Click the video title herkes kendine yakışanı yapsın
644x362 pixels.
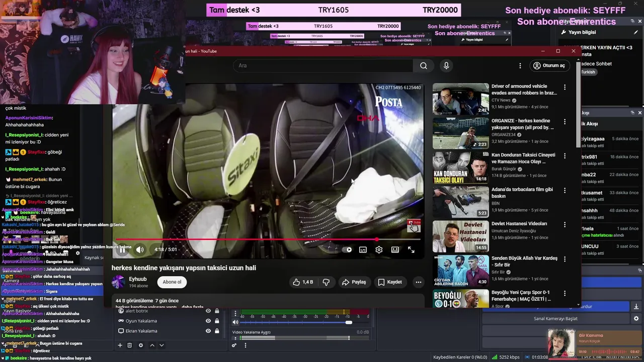(184, 268)
